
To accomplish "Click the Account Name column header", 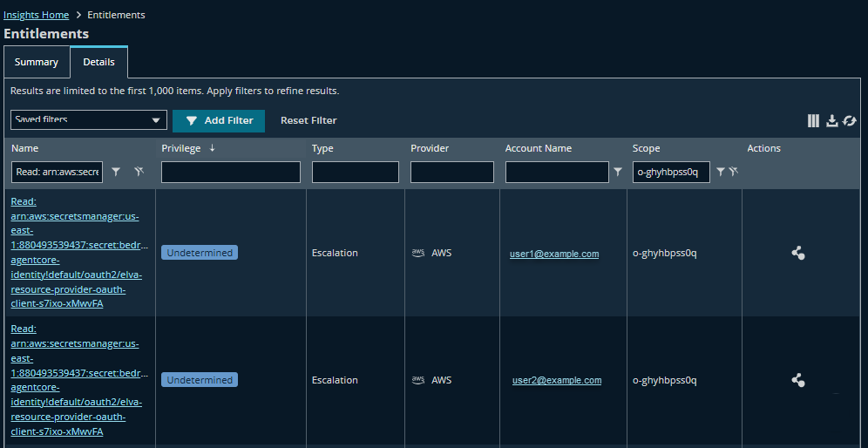I will (x=538, y=148).
